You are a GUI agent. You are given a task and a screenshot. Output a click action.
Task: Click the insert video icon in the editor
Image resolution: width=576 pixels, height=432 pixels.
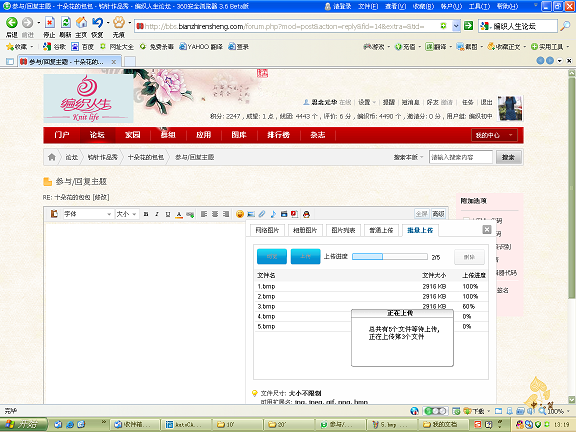(284, 214)
